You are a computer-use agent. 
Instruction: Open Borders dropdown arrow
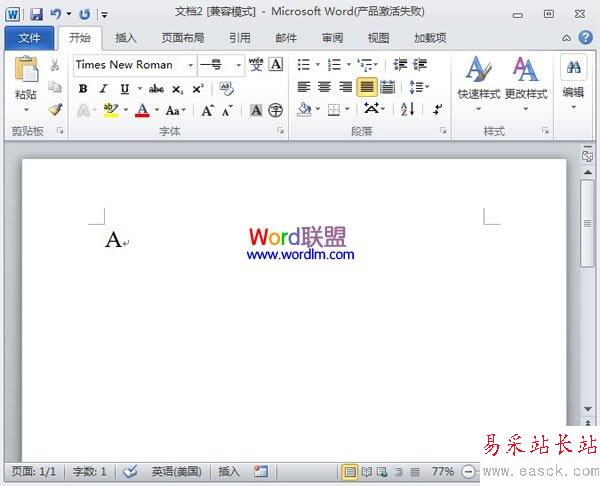(347, 109)
